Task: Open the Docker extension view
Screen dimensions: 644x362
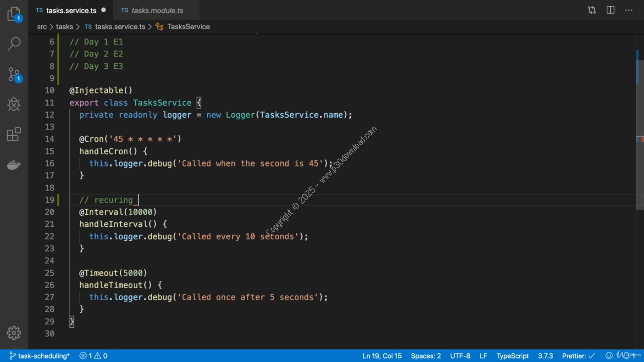Action: tap(14, 164)
